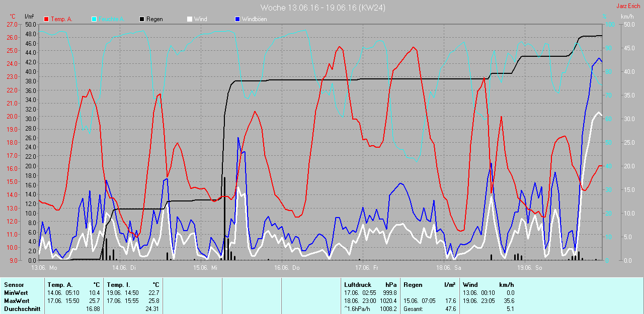
Task: Click Temp. A. minimum value "10.4"
Action: (x=94, y=293)
